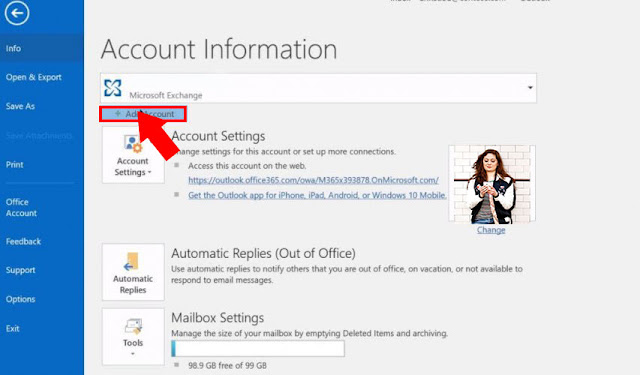The image size is (640, 375).
Task: Click the back arrow circle icon
Action: pos(17,13)
